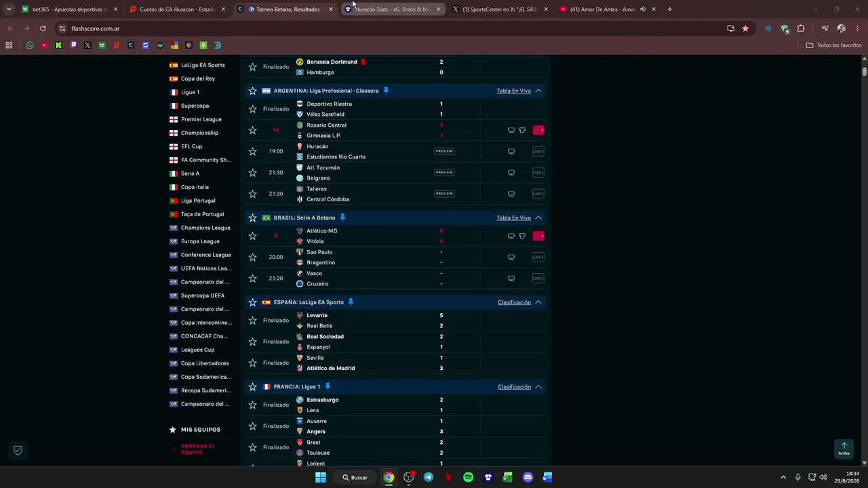Select Copa Libertadores in the sidebar

205,363
